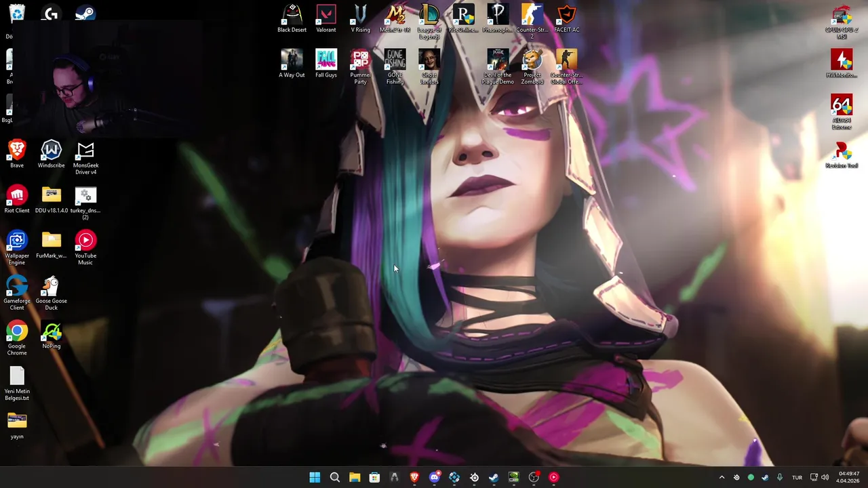Select the A Way Out icon
The image size is (868, 488).
click(292, 64)
